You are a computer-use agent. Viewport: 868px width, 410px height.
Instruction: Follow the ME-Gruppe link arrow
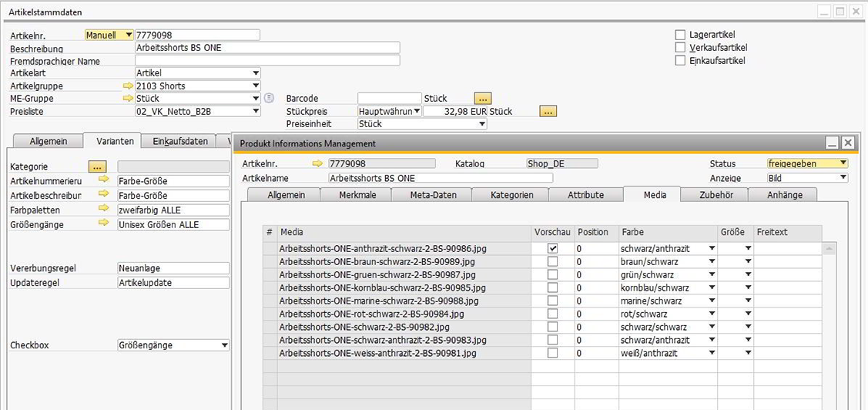[129, 98]
